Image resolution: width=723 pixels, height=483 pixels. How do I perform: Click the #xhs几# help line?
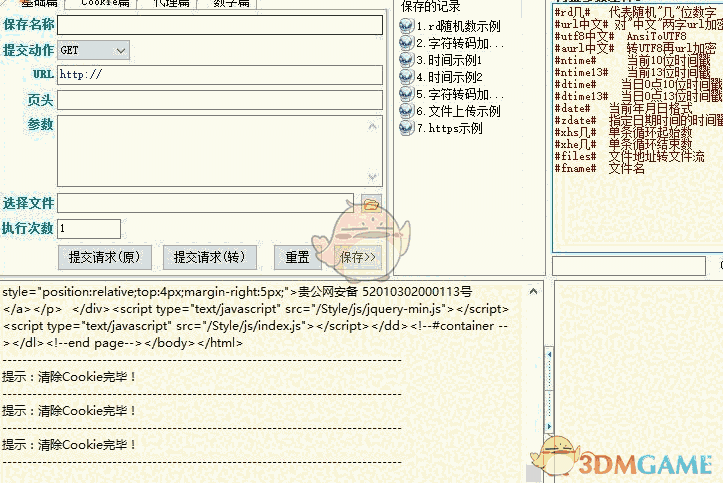[x=623, y=132]
